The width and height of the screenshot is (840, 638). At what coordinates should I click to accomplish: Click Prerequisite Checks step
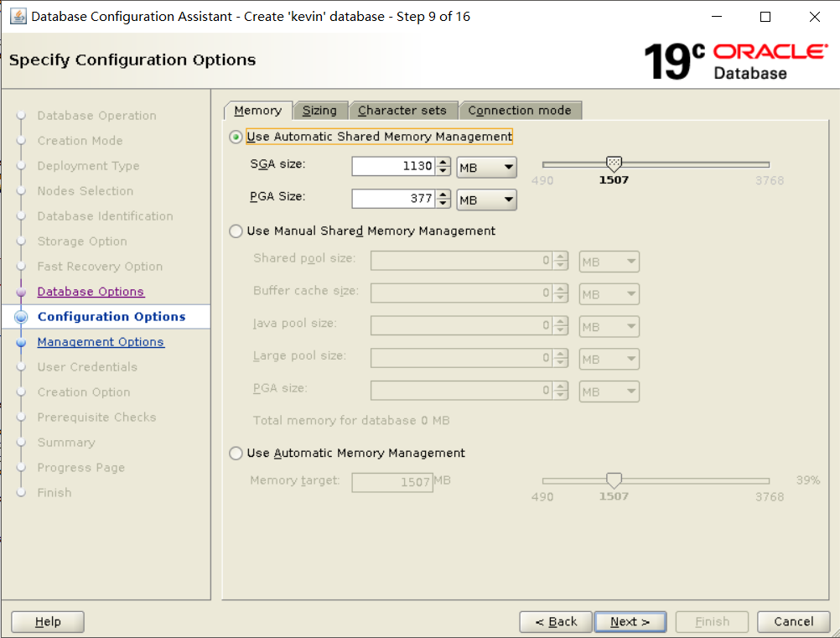pos(96,418)
